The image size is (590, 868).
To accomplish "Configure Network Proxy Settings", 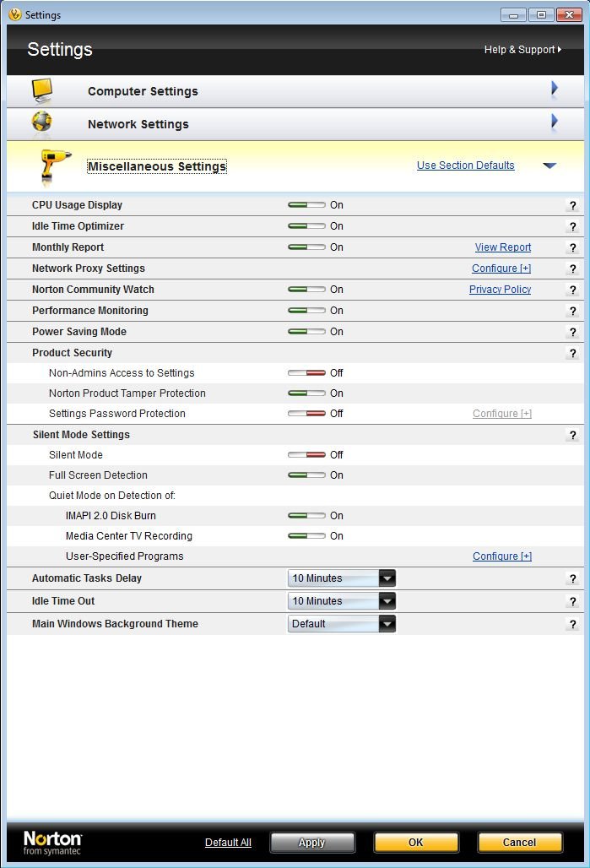I will [501, 268].
